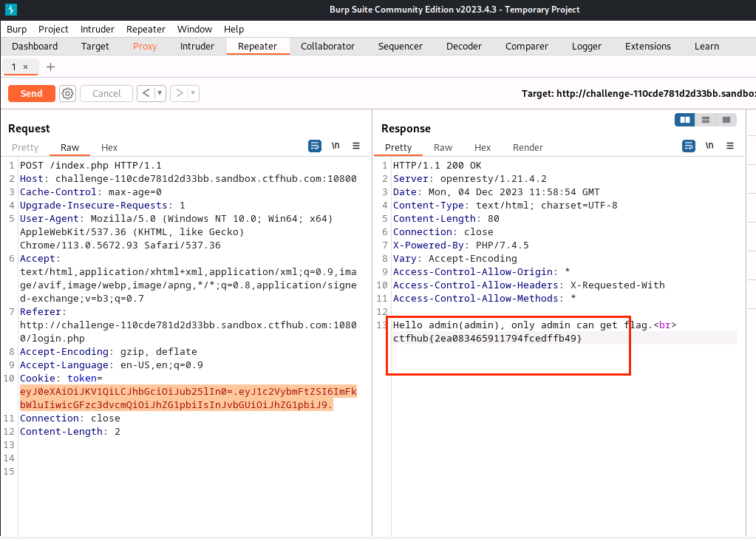Click the 'HTTP/1.1 200 OK' status line

pyautogui.click(x=437, y=166)
